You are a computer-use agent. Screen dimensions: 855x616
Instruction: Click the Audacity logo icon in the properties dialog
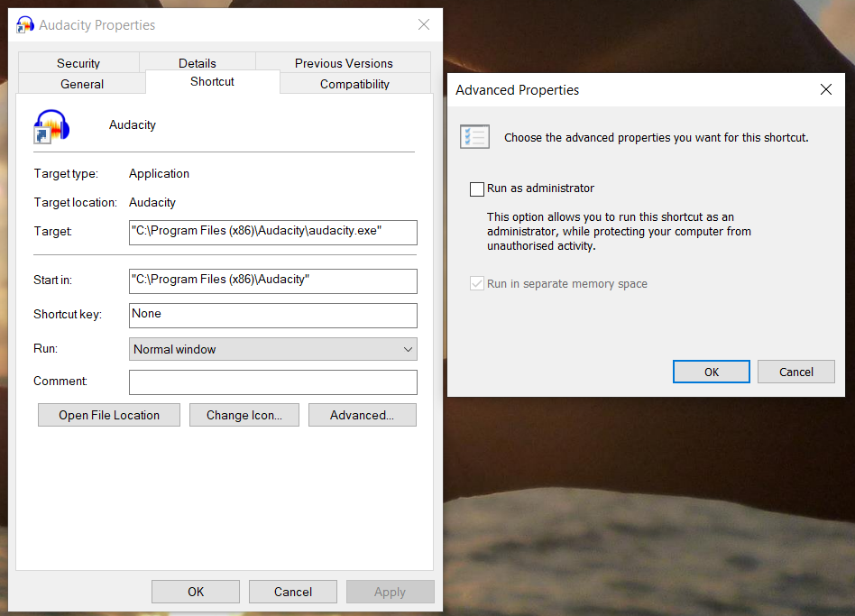point(51,126)
